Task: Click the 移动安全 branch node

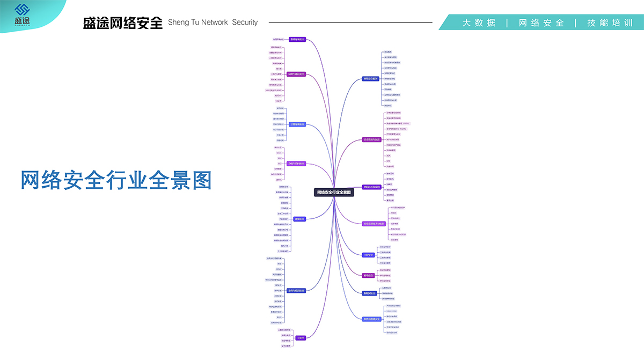Action: coord(369,275)
